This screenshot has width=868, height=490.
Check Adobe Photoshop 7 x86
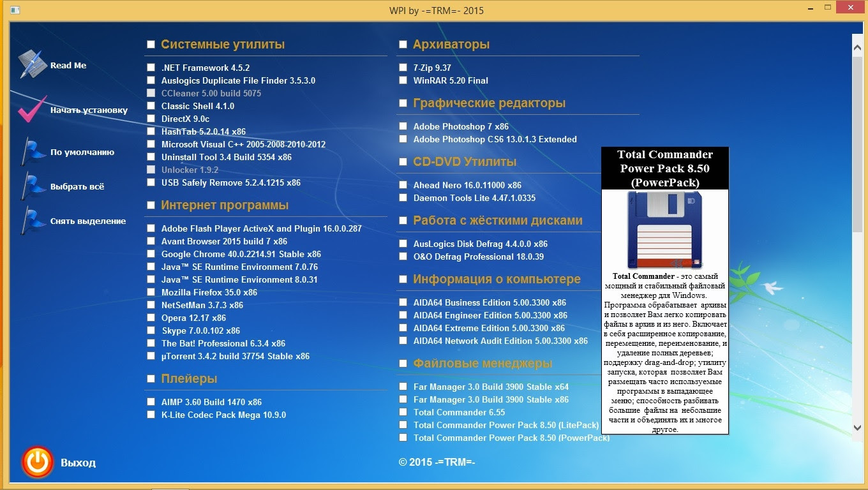pos(403,126)
